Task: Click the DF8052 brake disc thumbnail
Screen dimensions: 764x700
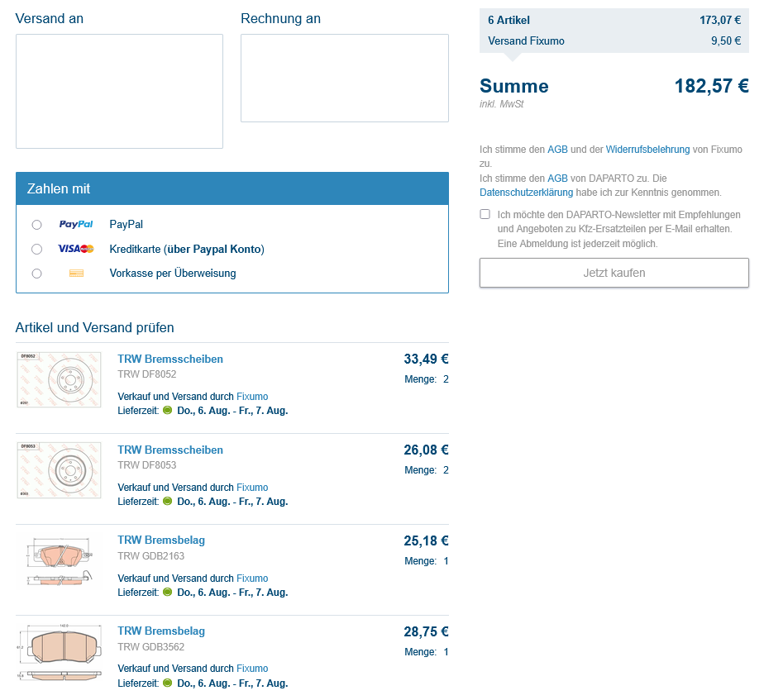Action: coord(59,380)
